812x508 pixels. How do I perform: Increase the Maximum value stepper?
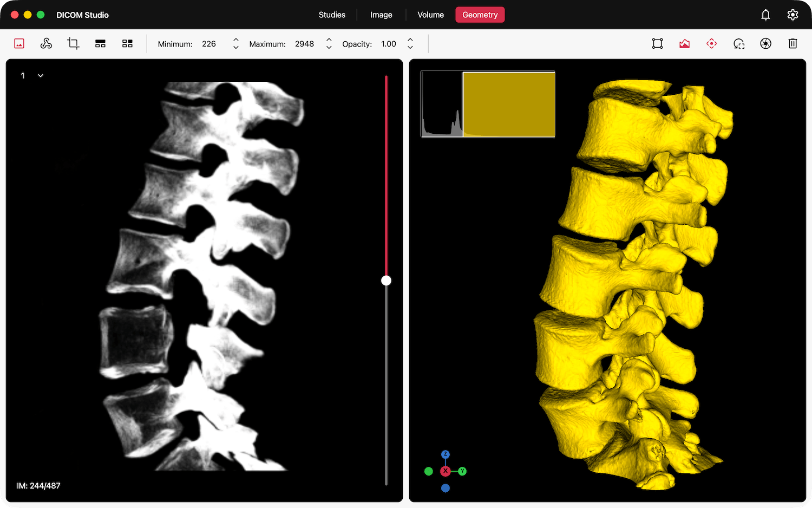(x=329, y=40)
